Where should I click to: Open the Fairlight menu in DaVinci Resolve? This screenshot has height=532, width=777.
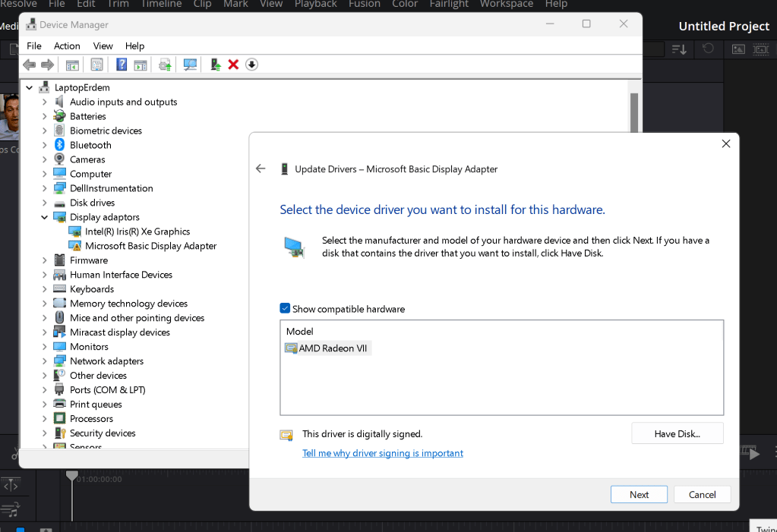(449, 4)
